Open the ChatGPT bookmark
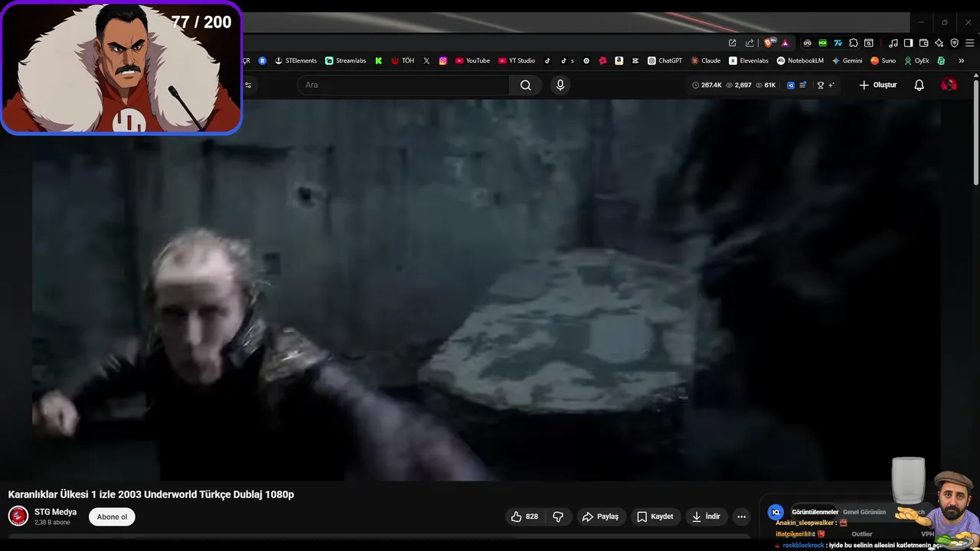 click(665, 60)
